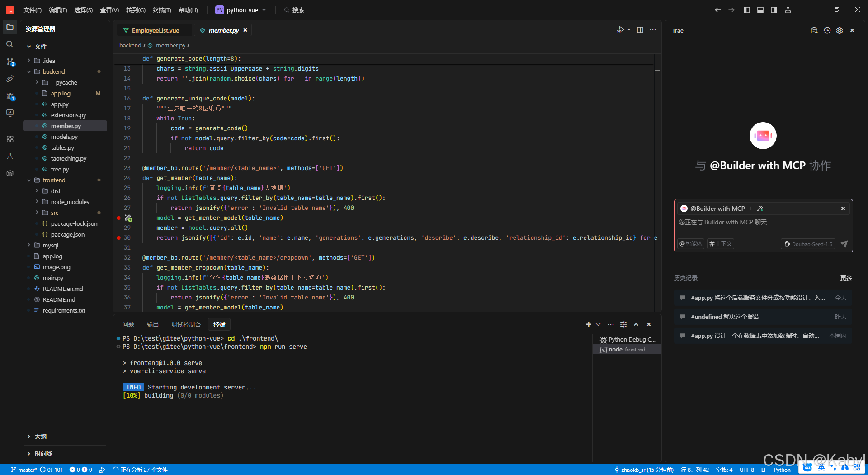Screen dimensions: 868x475
Task: Toggle the bottom panel visibility
Action: click(760, 9)
